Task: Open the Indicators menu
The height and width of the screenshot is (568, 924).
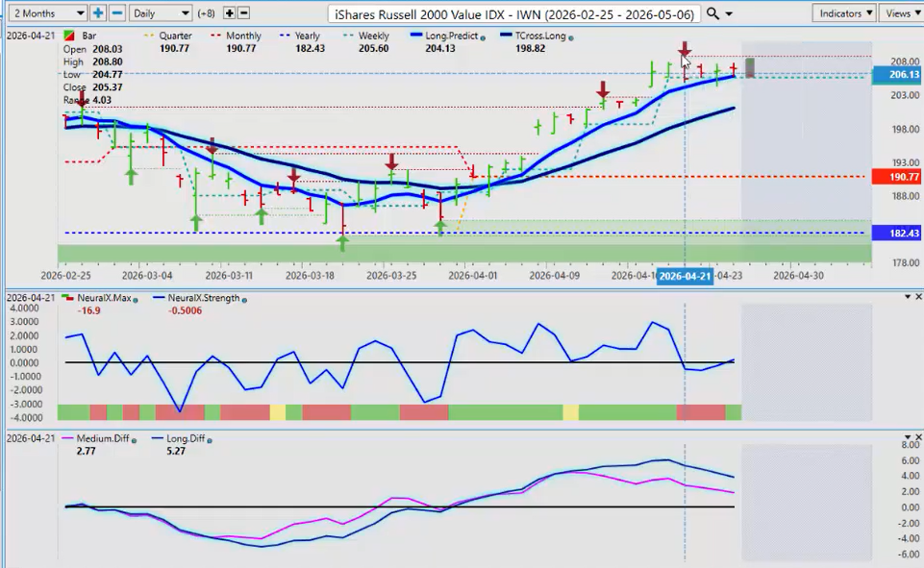Action: coord(843,13)
